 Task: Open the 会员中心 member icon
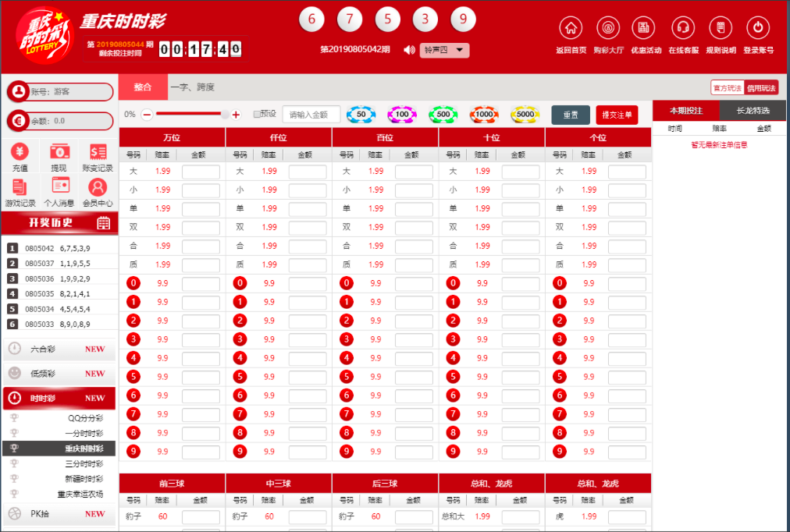(98, 188)
